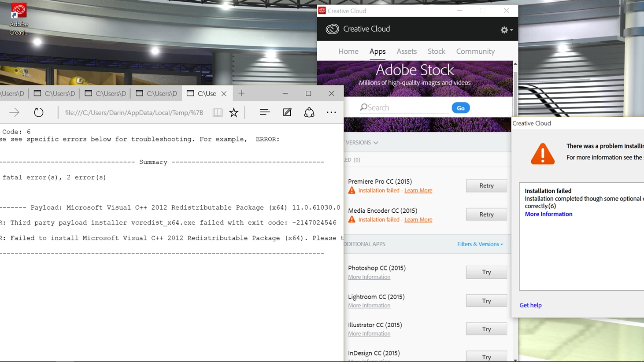The height and width of the screenshot is (362, 644).
Task: Open a new tab in Edge
Action: 241,93
